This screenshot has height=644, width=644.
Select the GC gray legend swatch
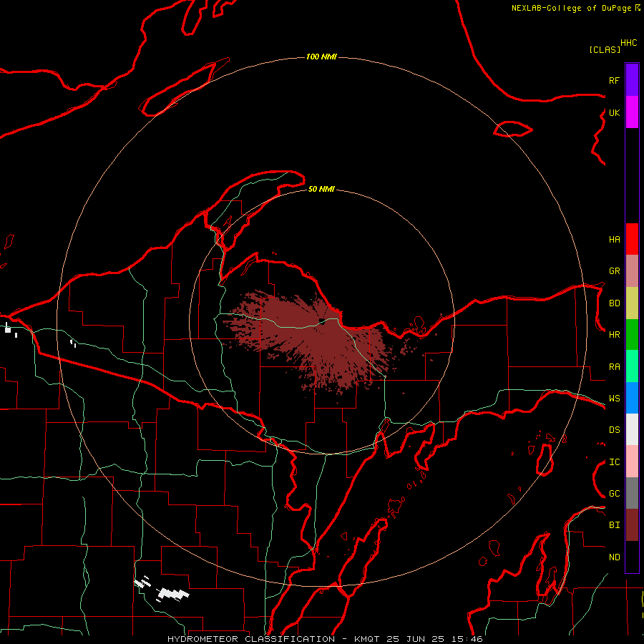[632, 493]
